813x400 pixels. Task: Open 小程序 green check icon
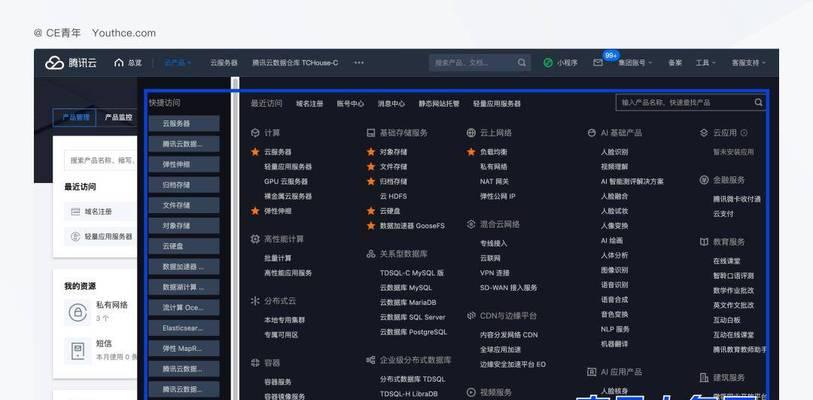[x=548, y=63]
